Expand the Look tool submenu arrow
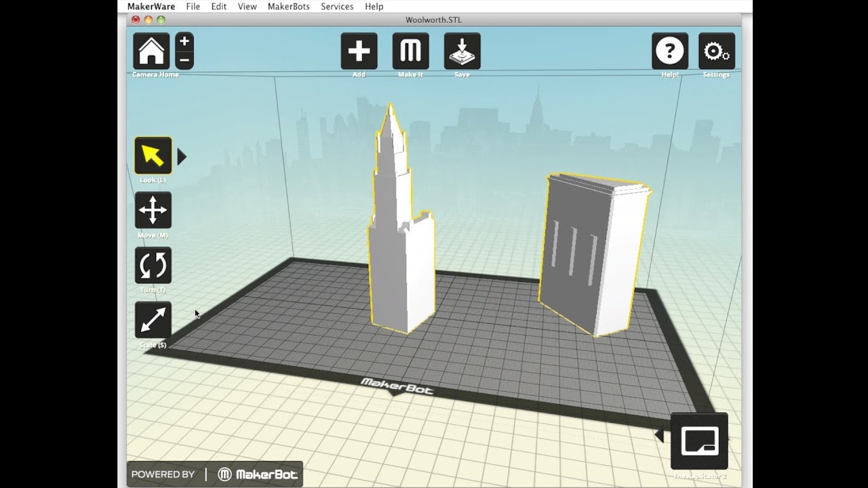The width and height of the screenshot is (868, 488). tap(182, 157)
